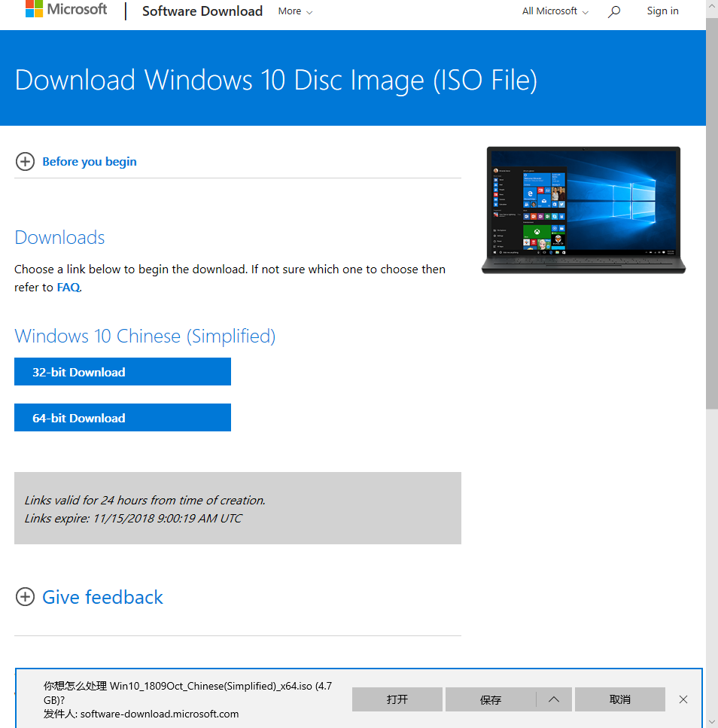Click the Windows 10 laptop image

pyautogui.click(x=583, y=210)
